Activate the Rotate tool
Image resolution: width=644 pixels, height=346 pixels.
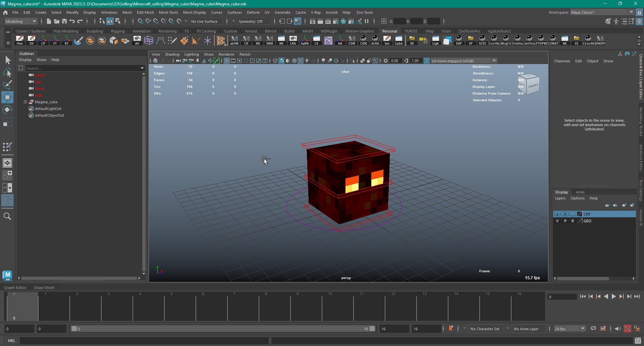(x=7, y=110)
